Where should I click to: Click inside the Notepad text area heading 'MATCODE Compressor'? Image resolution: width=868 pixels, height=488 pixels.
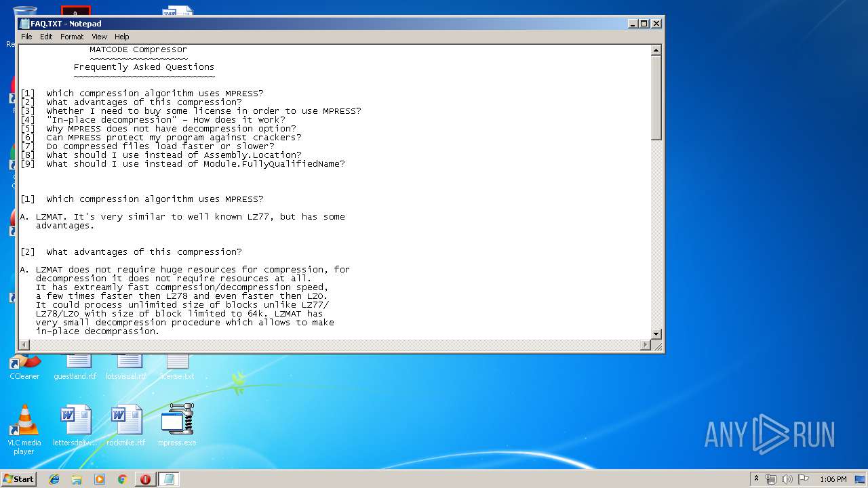(138, 49)
